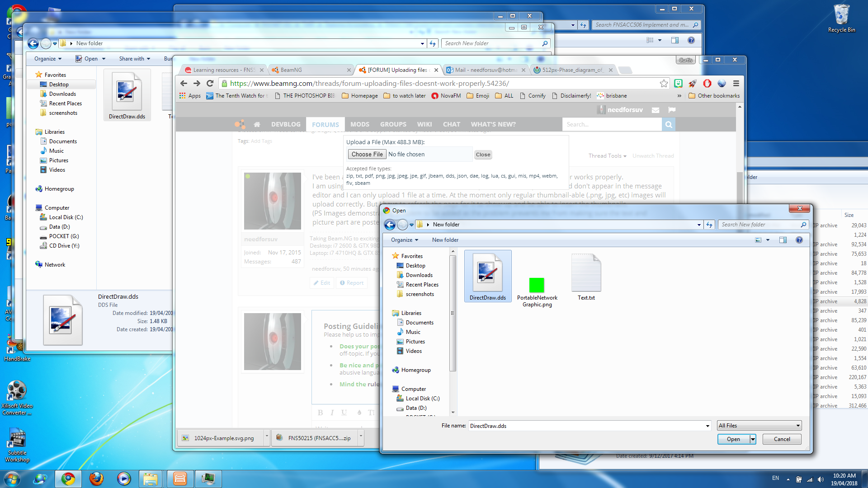This screenshot has width=868, height=488.
Task: Click the forum search magnifier button
Action: 669,124
